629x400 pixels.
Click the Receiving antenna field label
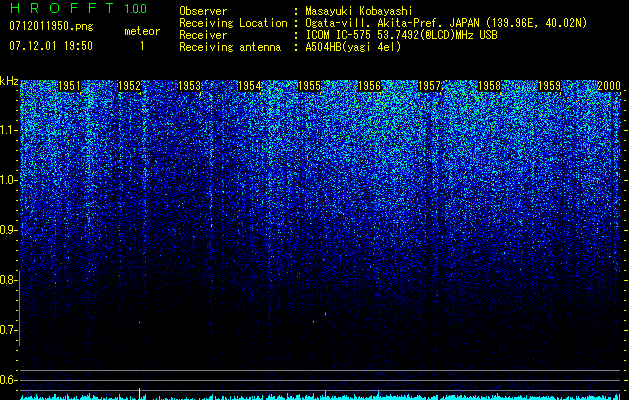(x=230, y=47)
